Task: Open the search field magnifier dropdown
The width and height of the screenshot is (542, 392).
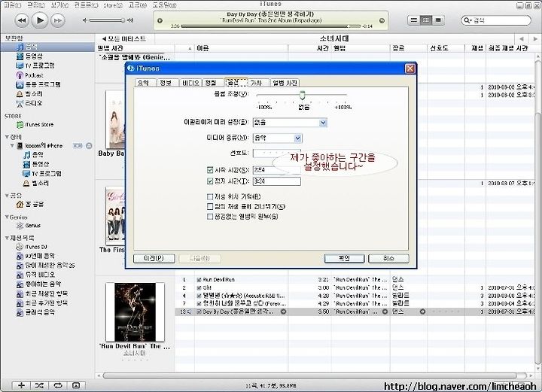Action: [x=467, y=20]
